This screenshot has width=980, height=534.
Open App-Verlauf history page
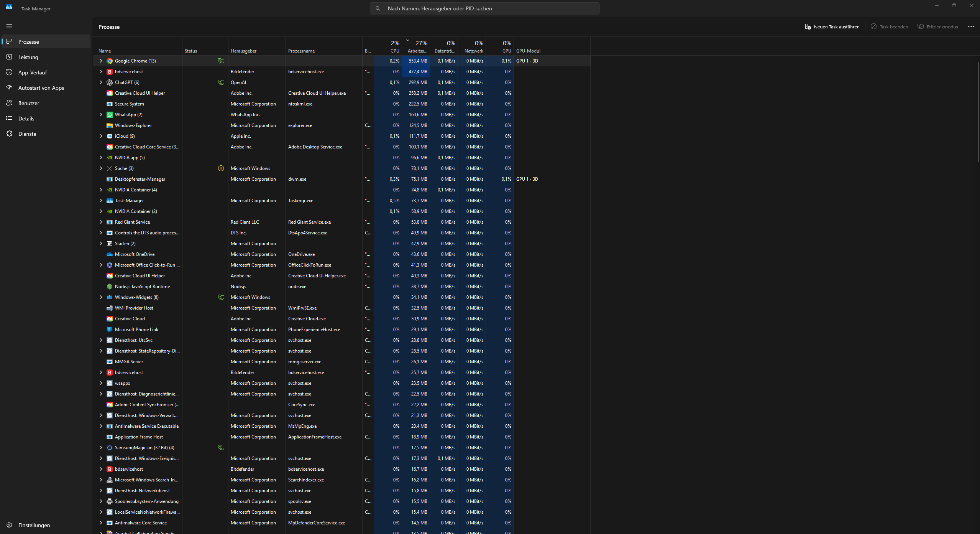coord(32,73)
